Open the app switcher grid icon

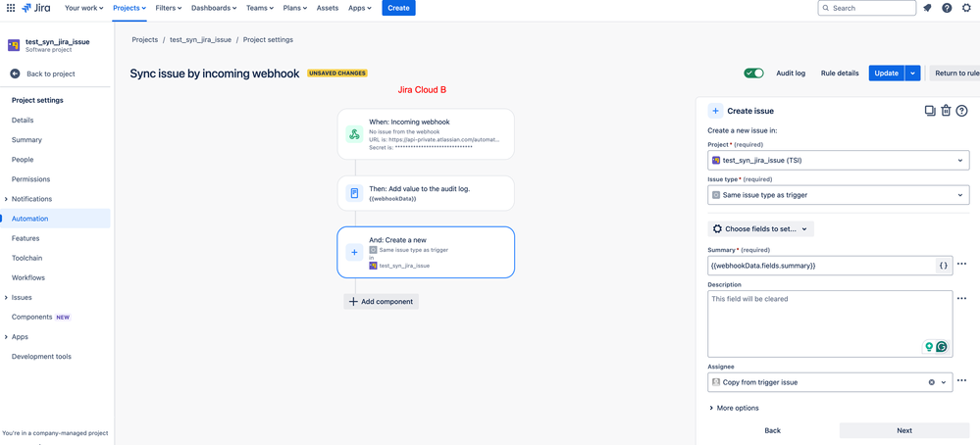(x=11, y=8)
